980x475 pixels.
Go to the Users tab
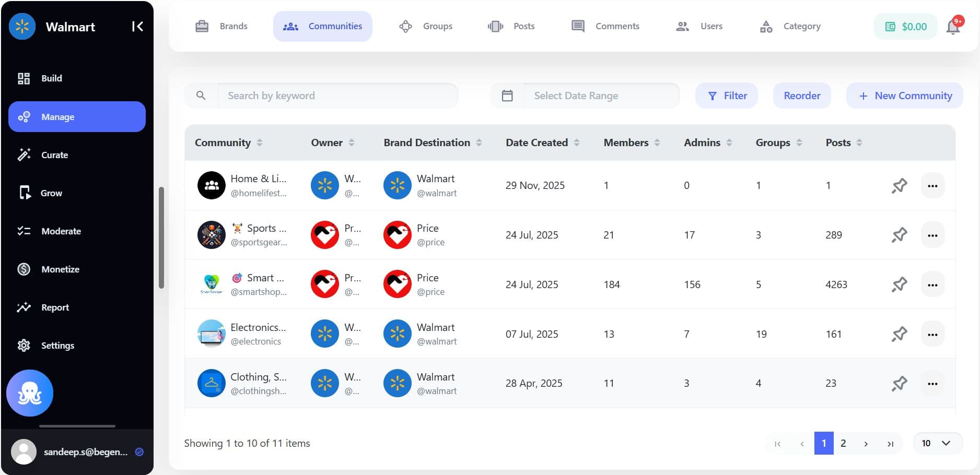pos(699,26)
